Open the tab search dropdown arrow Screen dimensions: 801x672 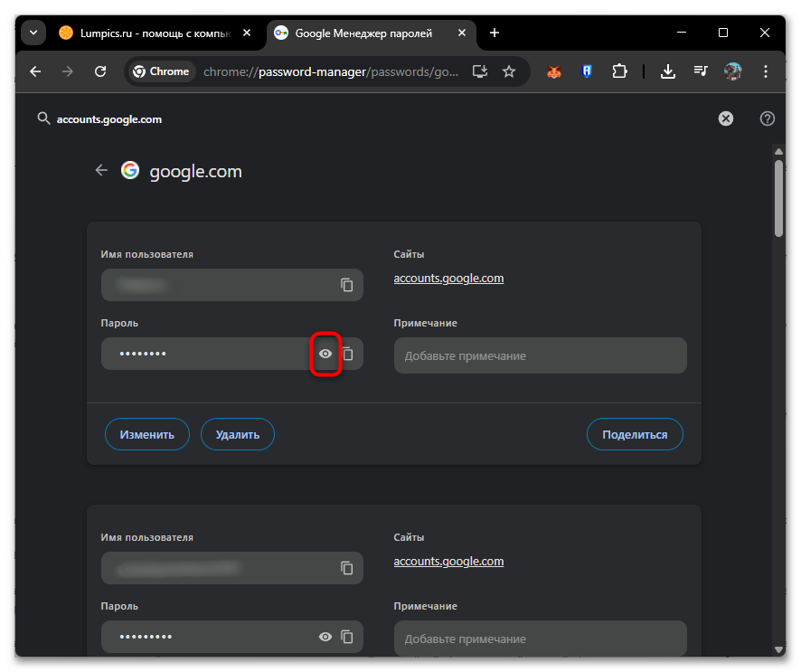pyautogui.click(x=33, y=33)
